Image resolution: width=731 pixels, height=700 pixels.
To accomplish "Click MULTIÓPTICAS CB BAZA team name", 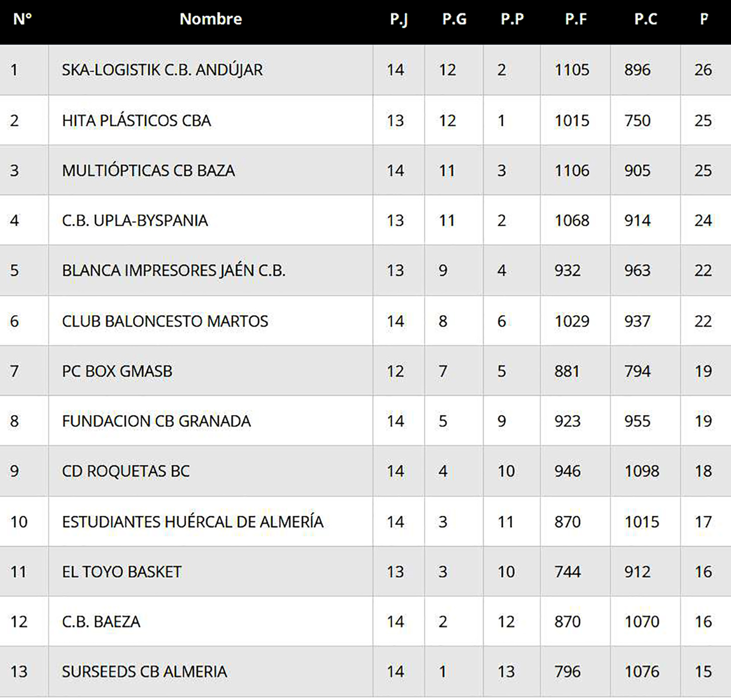I will point(148,171).
